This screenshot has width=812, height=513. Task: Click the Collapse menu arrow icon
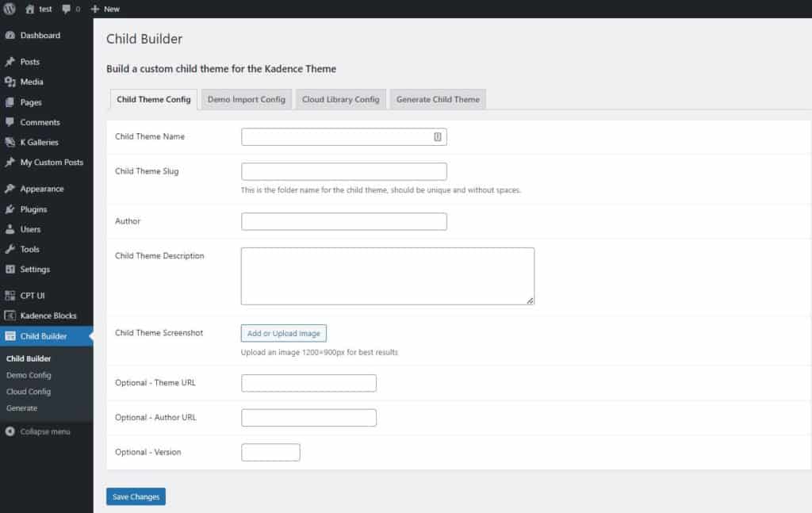[10, 431]
